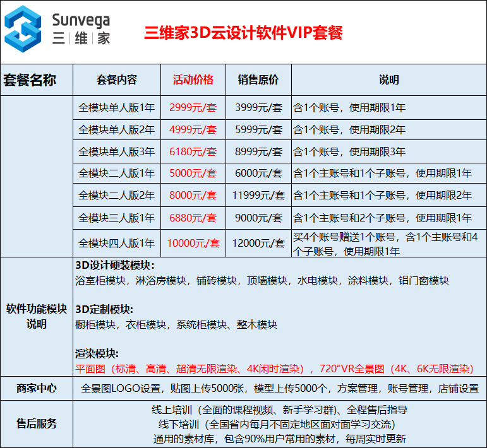Click the 5000元/套 price cell
The image size is (487, 448).
point(193,173)
